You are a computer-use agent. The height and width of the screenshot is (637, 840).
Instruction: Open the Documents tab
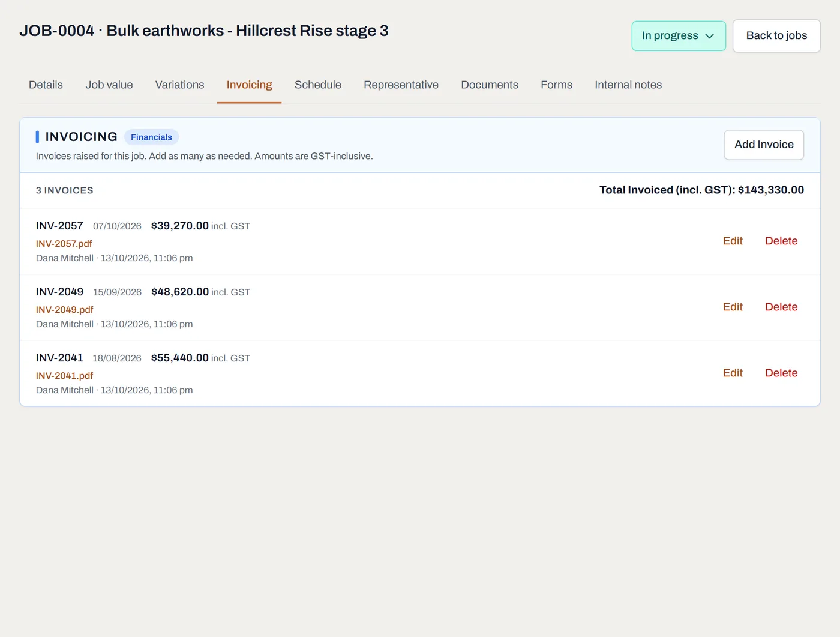point(490,85)
